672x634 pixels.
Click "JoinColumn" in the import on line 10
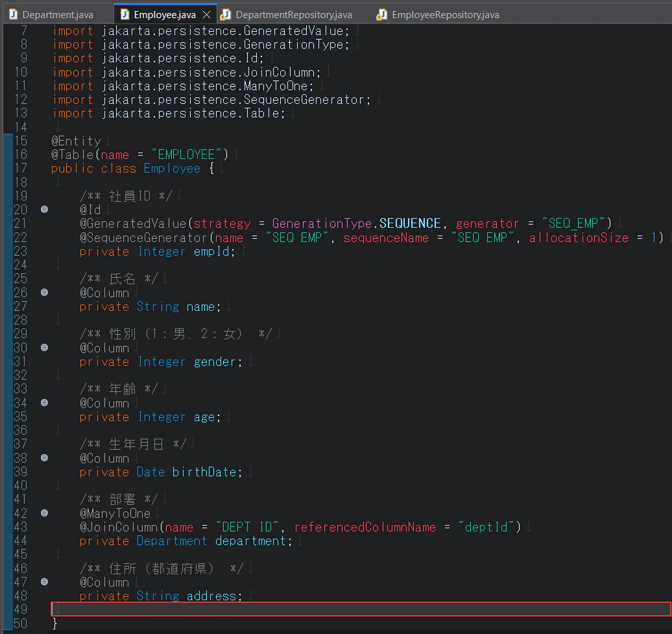279,72
